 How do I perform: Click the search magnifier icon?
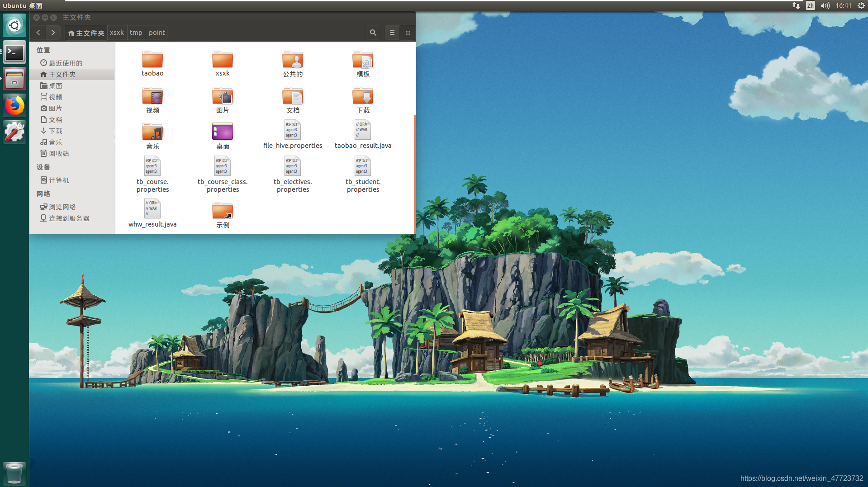(x=373, y=33)
